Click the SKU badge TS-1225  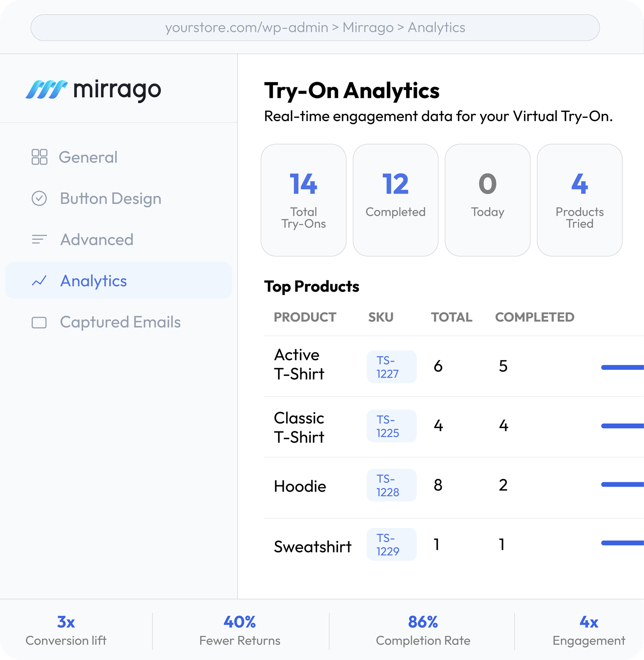392,426
